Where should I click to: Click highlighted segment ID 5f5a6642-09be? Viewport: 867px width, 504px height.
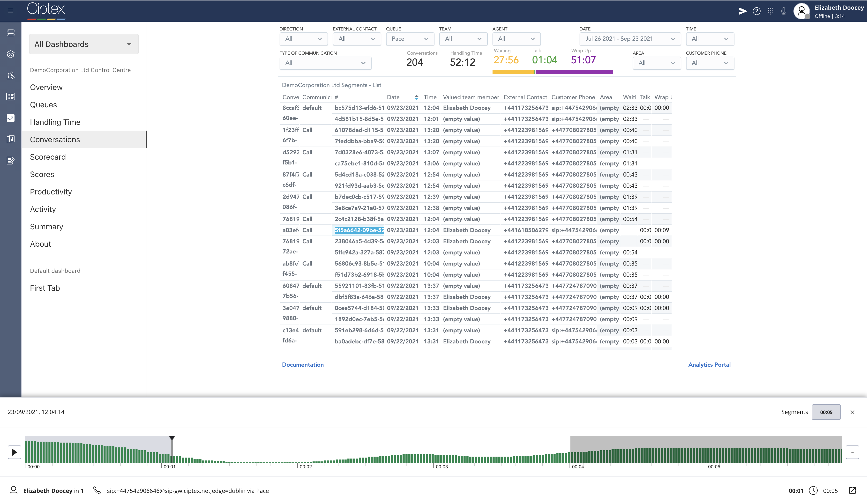[358, 230]
